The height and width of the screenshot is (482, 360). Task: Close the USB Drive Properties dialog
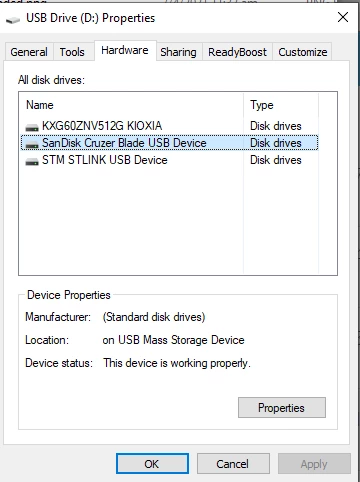(343, 17)
